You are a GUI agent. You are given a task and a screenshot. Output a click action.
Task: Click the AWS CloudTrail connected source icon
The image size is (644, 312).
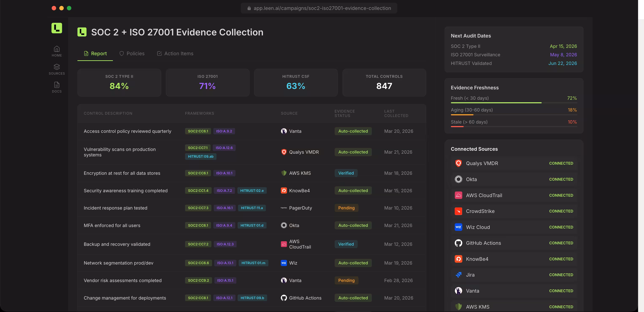[x=458, y=195]
